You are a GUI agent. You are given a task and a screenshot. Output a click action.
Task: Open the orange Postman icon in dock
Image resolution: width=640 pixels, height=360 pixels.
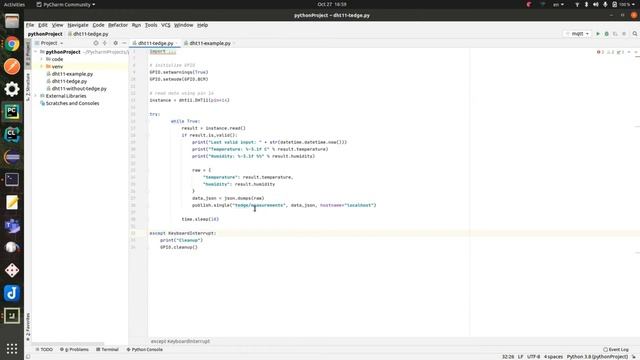click(x=12, y=66)
